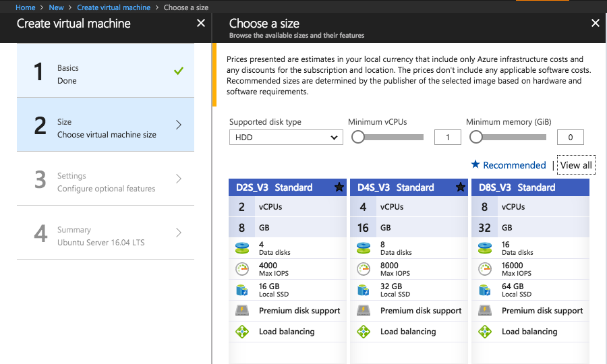Viewport: 607px width, 364px height.
Task: Expand the Settings step chevron
Action: point(179,179)
